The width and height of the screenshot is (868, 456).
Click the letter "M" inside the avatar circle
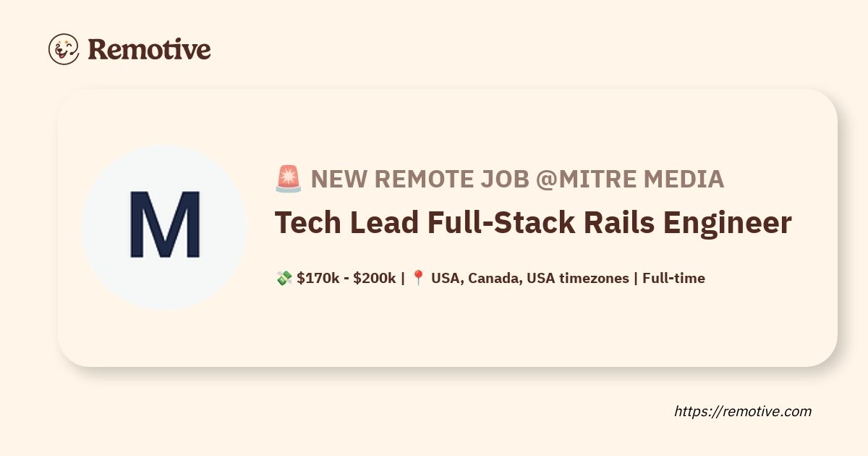[164, 226]
